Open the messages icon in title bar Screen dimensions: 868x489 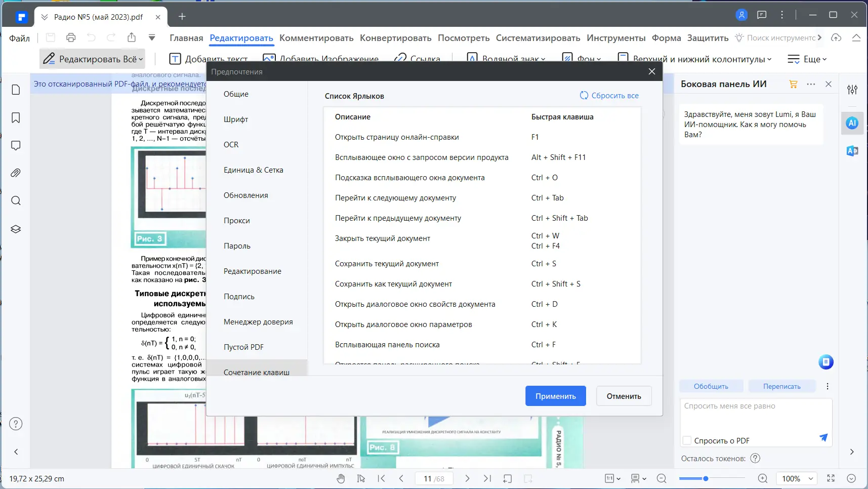[762, 15]
